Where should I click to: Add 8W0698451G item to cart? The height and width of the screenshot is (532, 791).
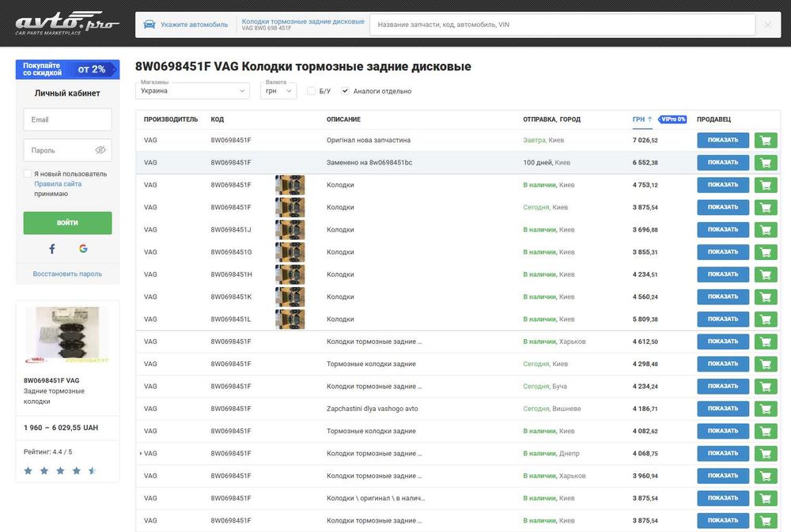point(765,251)
